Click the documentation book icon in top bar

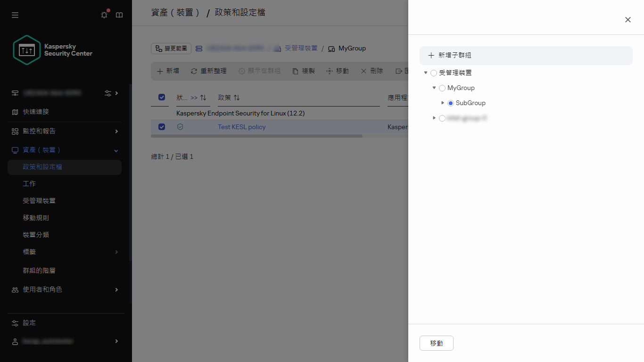click(119, 15)
